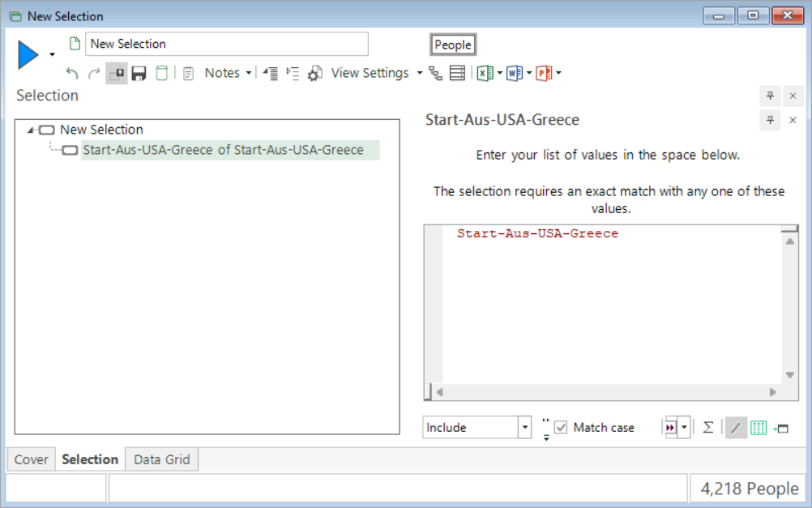The image size is (812, 508).
Task: Open the Word export dropdown arrow
Action: [x=529, y=73]
